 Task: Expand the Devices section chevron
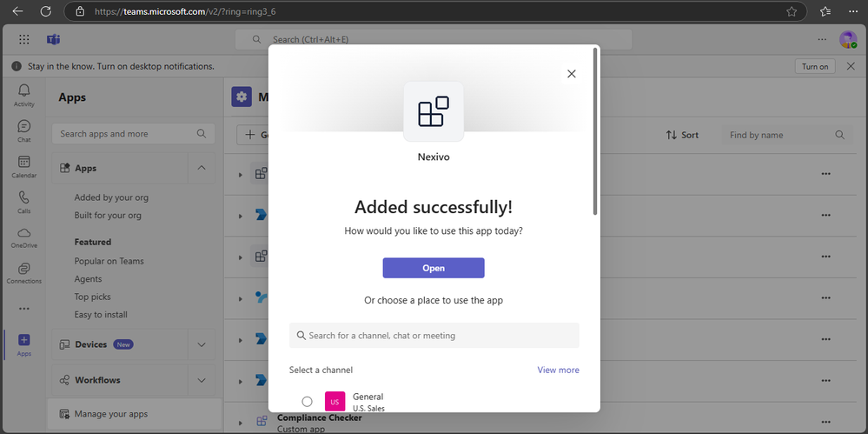pos(202,344)
